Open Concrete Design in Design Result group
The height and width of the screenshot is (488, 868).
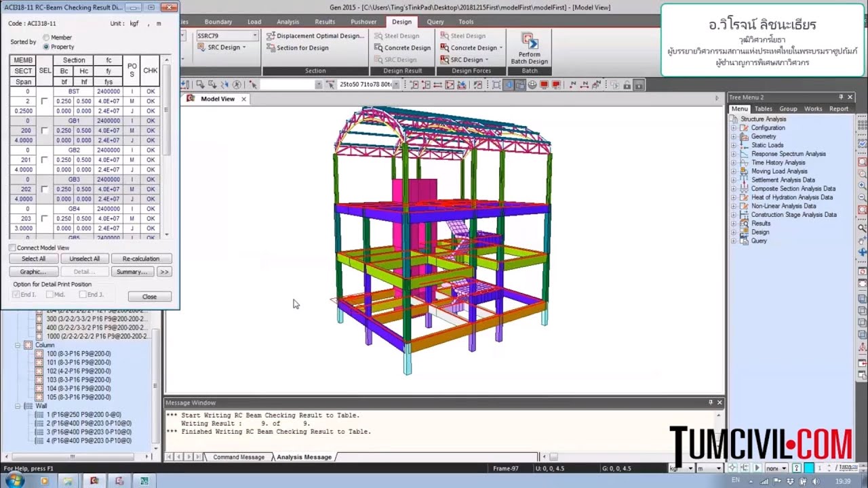(402, 48)
